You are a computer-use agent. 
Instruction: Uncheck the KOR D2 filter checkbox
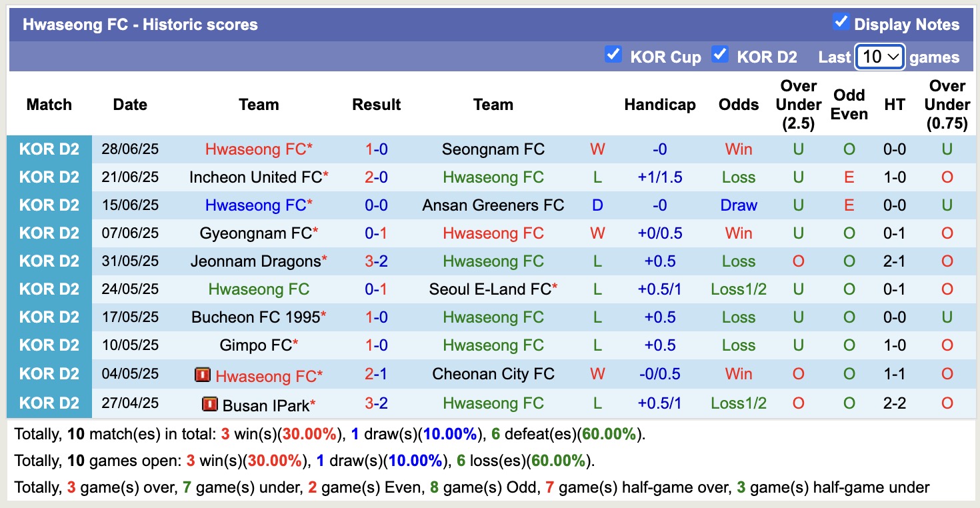pyautogui.click(x=720, y=55)
